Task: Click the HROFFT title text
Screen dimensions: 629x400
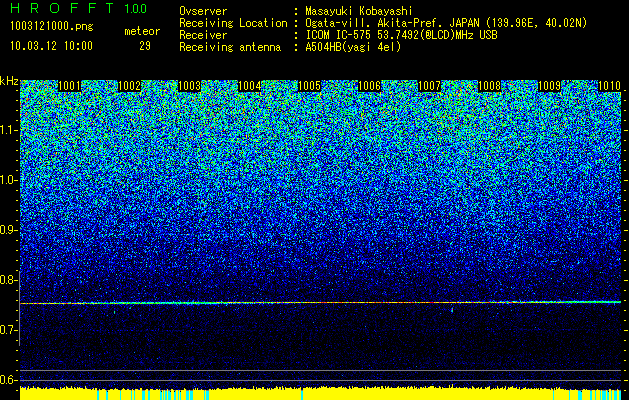Action: pyautogui.click(x=62, y=8)
